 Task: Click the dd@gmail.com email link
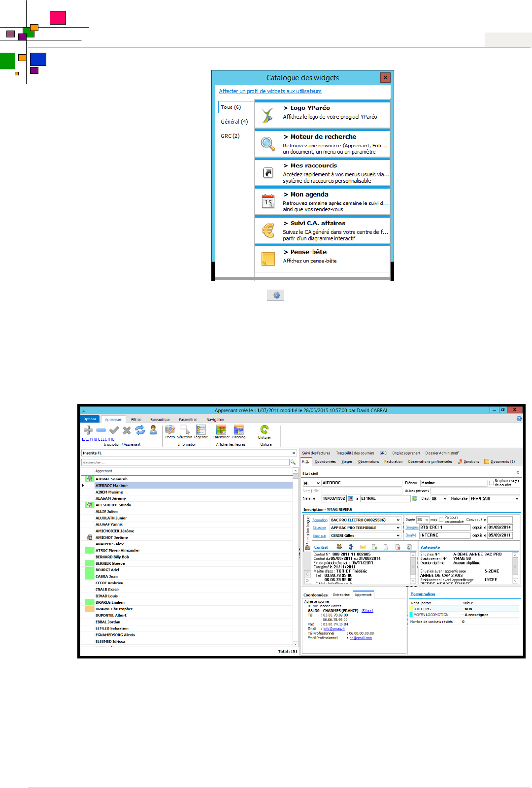361,638
